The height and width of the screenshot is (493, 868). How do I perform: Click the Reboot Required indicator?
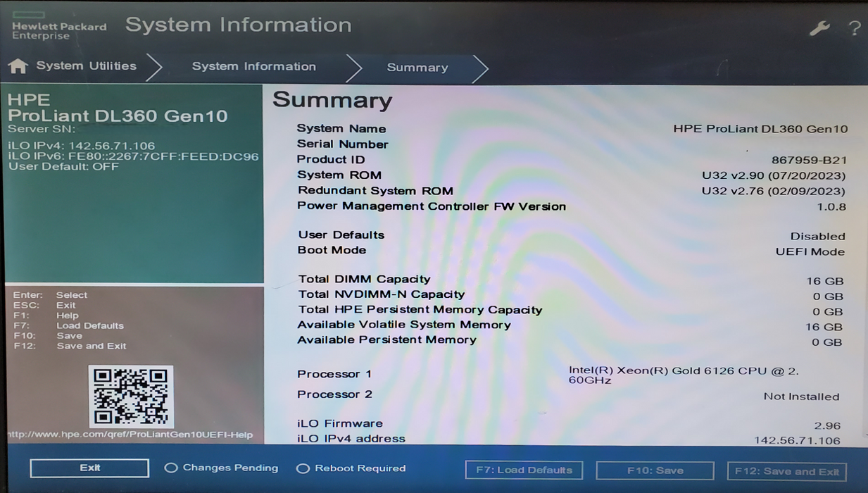[351, 468]
